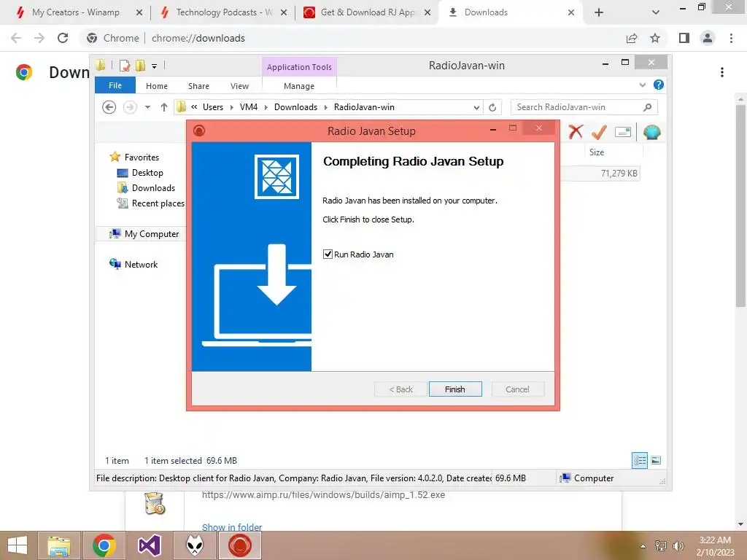Open Chrome tab search dropdown
The image size is (747, 560).
pyautogui.click(x=656, y=13)
